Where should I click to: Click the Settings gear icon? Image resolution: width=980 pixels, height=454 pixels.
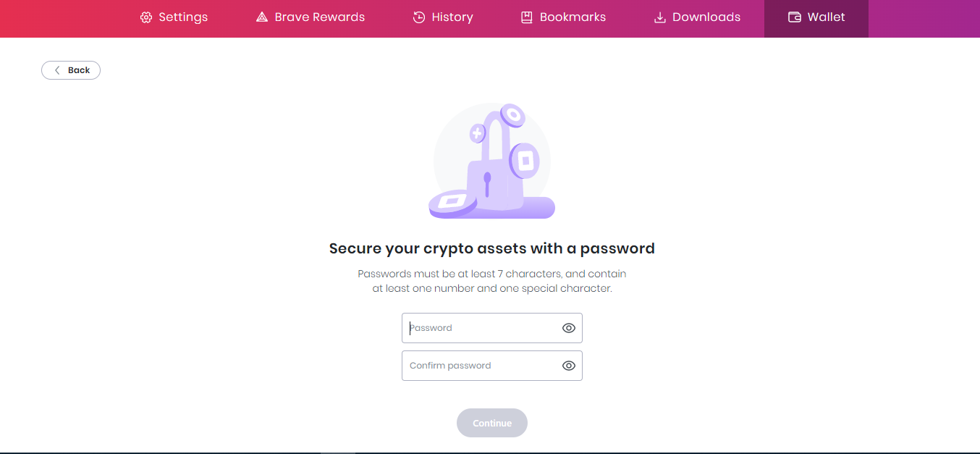(146, 17)
